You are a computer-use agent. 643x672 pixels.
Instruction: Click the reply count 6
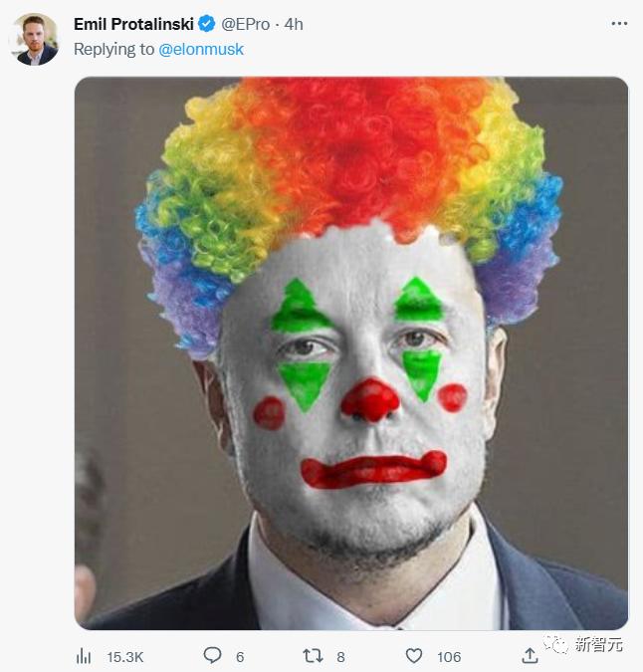240,656
